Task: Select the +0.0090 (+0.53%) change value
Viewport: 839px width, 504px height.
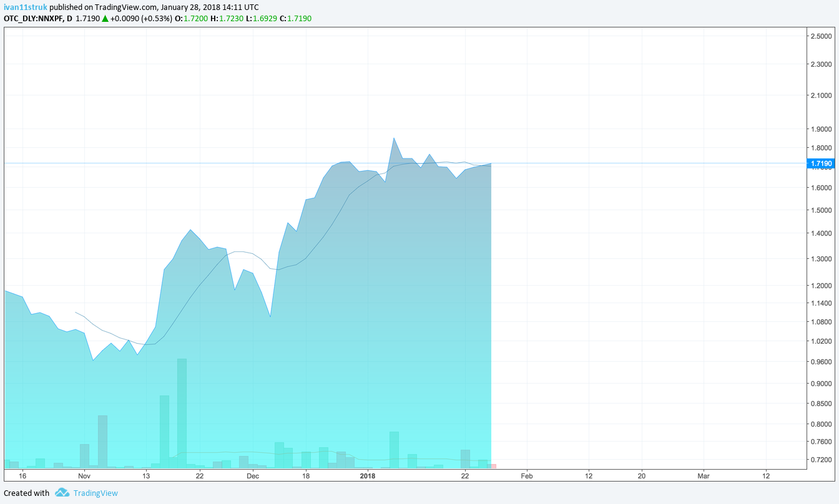Action: (141, 18)
